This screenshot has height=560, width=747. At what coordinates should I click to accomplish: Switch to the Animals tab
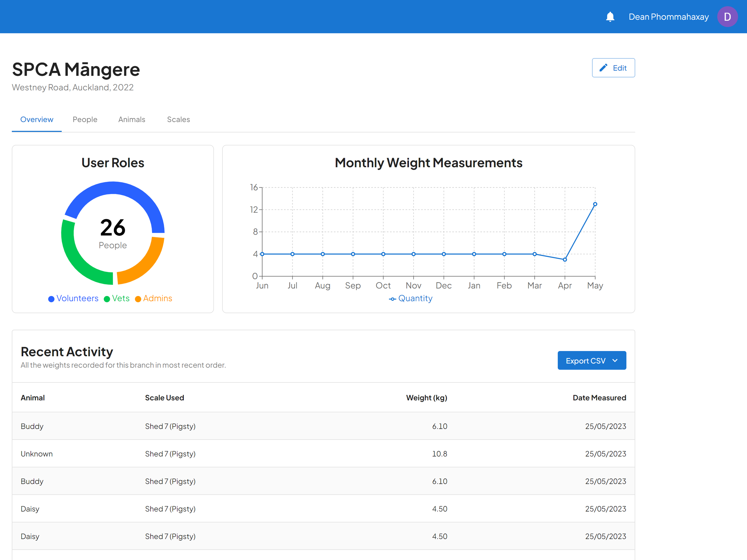pos(131,119)
